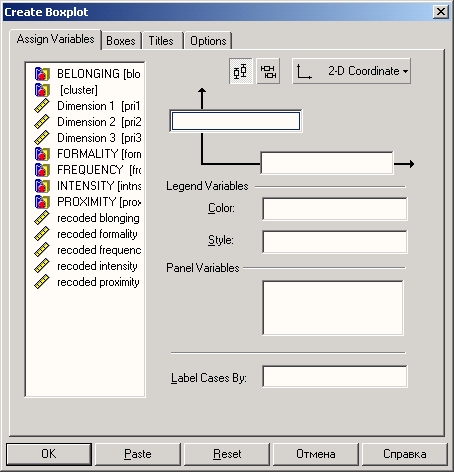Screen dimensions: 454x472
Task: Click the Color legend variable field
Action: click(x=335, y=209)
